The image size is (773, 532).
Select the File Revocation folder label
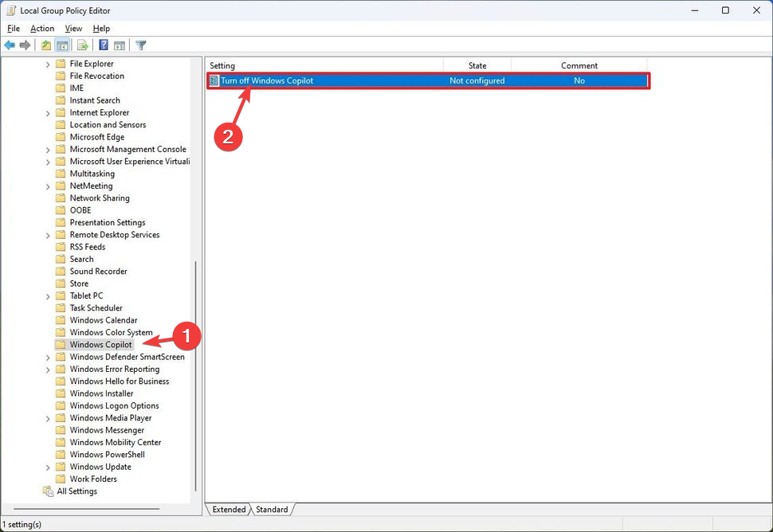(97, 76)
